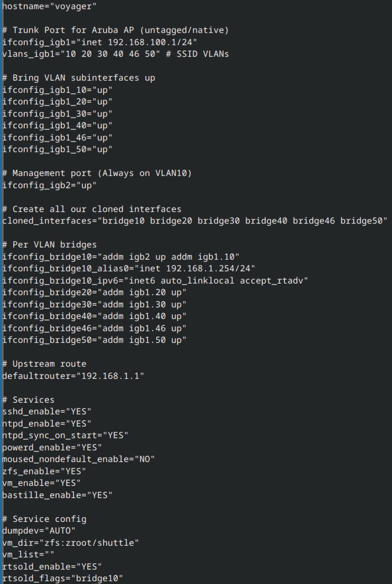Select the ifconfig_igb1_46="up" line
Image resolution: width=392 pixels, height=584 pixels.
(57, 137)
